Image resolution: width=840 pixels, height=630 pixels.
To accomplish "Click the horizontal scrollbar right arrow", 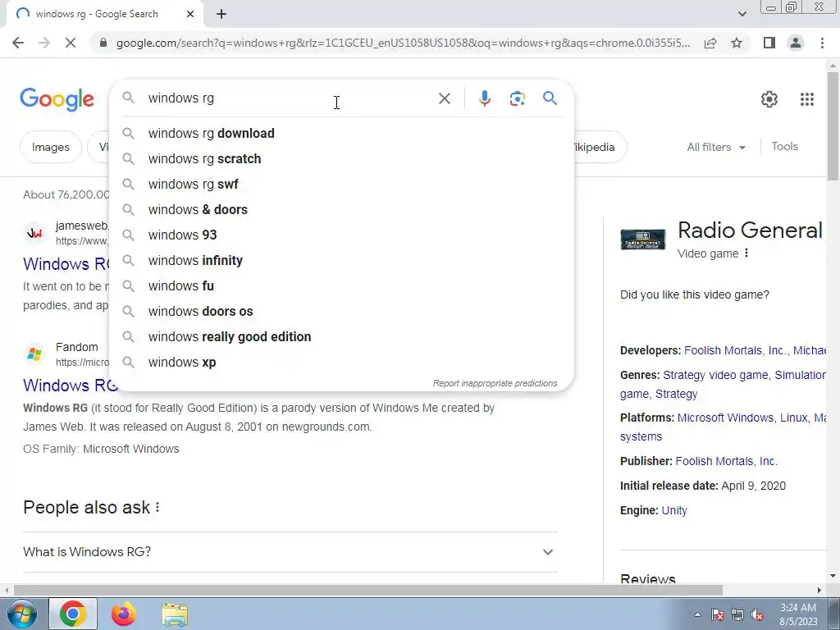I will click(819, 590).
